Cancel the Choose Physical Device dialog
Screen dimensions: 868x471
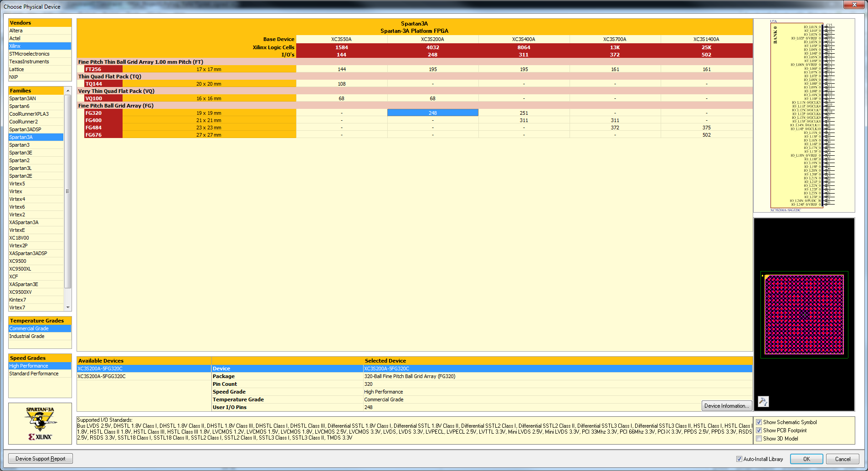842,459
